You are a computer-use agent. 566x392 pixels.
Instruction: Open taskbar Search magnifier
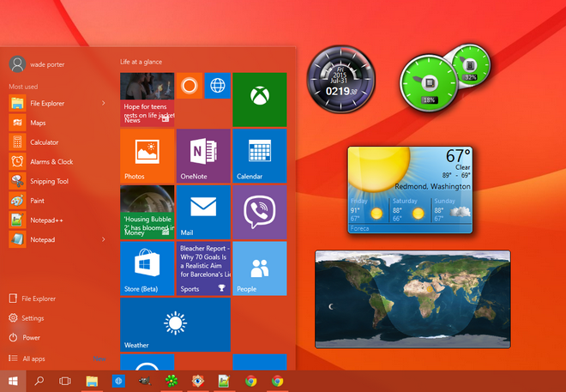coord(39,381)
